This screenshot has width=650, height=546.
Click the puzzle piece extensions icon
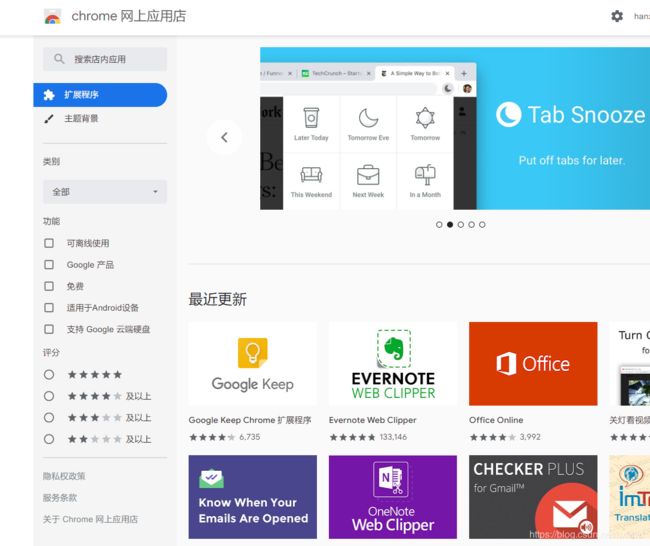(49, 95)
